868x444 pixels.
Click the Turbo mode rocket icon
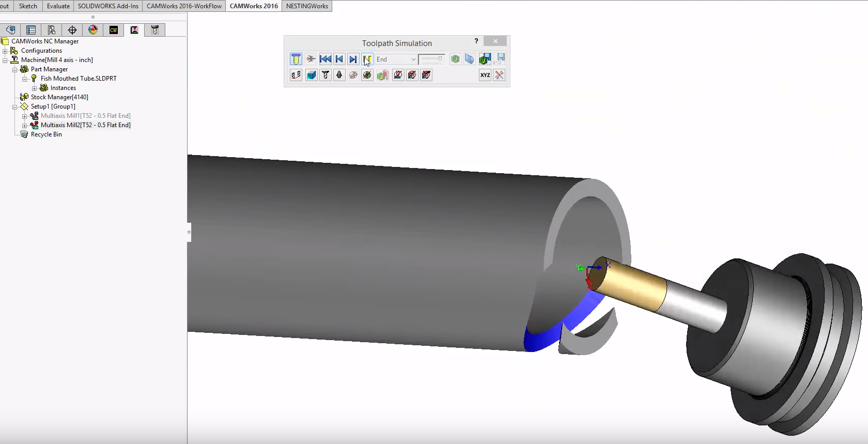311,59
